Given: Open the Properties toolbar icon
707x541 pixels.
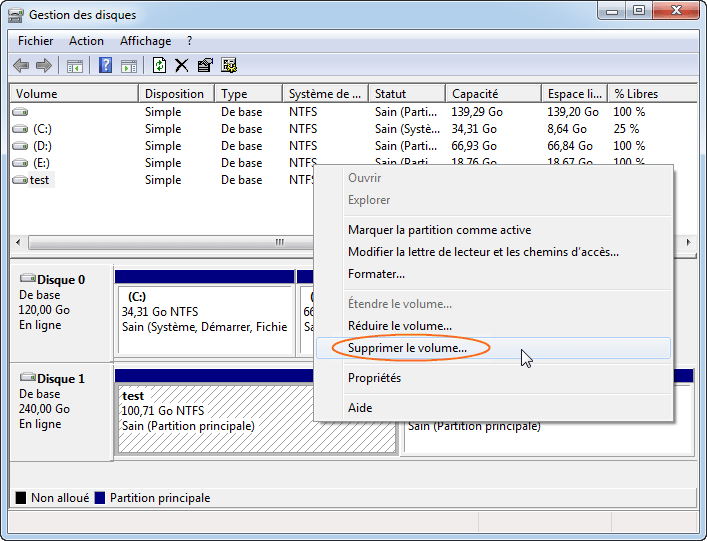Looking at the screenshot, I should click(205, 65).
